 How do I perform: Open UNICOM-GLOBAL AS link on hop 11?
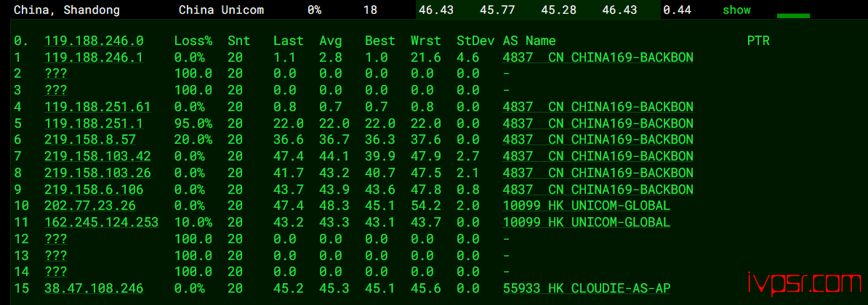tap(586, 222)
